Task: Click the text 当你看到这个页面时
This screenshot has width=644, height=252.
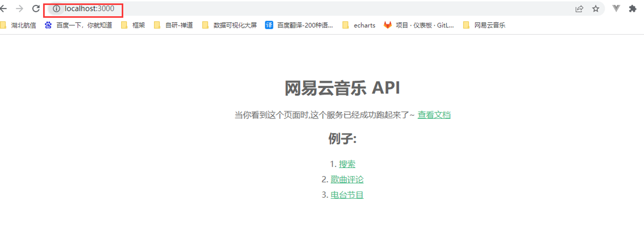Action: point(271,115)
